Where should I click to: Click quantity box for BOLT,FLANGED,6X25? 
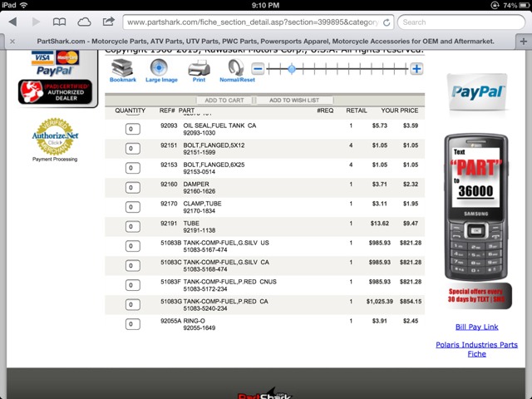tap(133, 168)
